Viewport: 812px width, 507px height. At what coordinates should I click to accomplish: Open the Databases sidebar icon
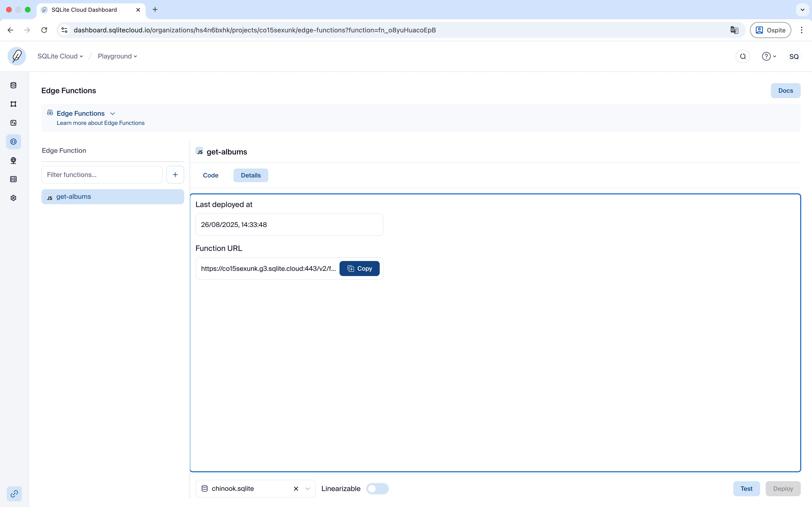click(x=13, y=85)
